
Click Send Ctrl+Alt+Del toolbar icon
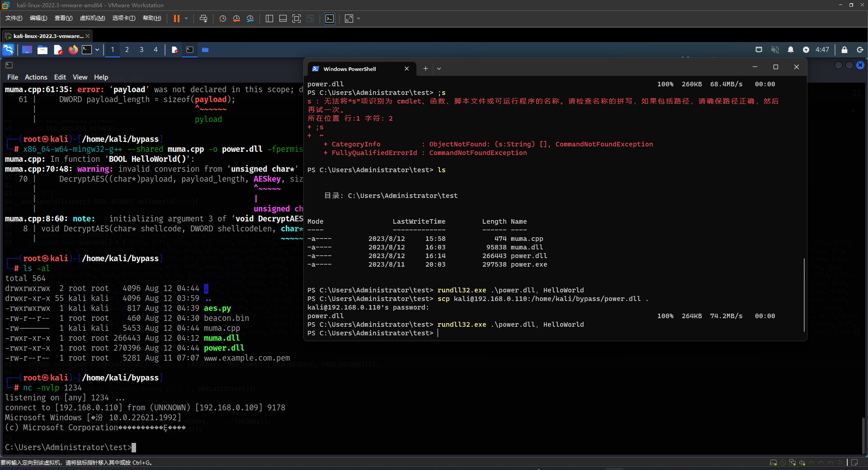(x=203, y=19)
